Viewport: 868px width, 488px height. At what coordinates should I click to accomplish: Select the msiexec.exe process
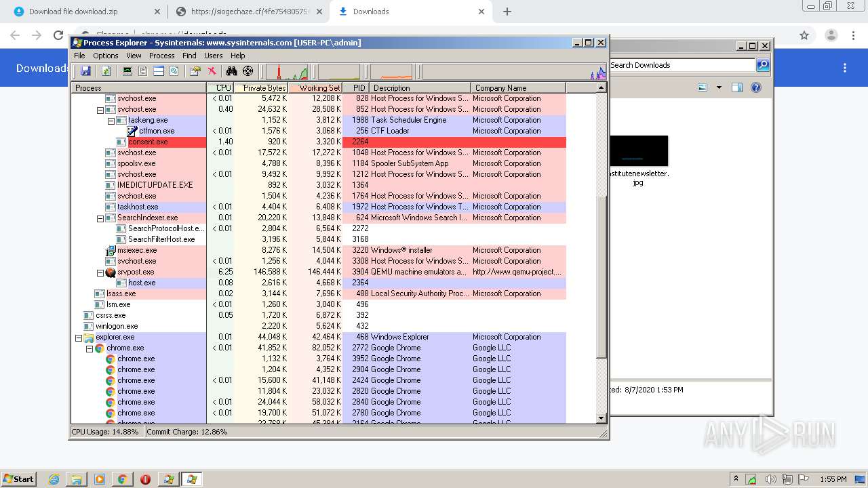click(x=137, y=250)
